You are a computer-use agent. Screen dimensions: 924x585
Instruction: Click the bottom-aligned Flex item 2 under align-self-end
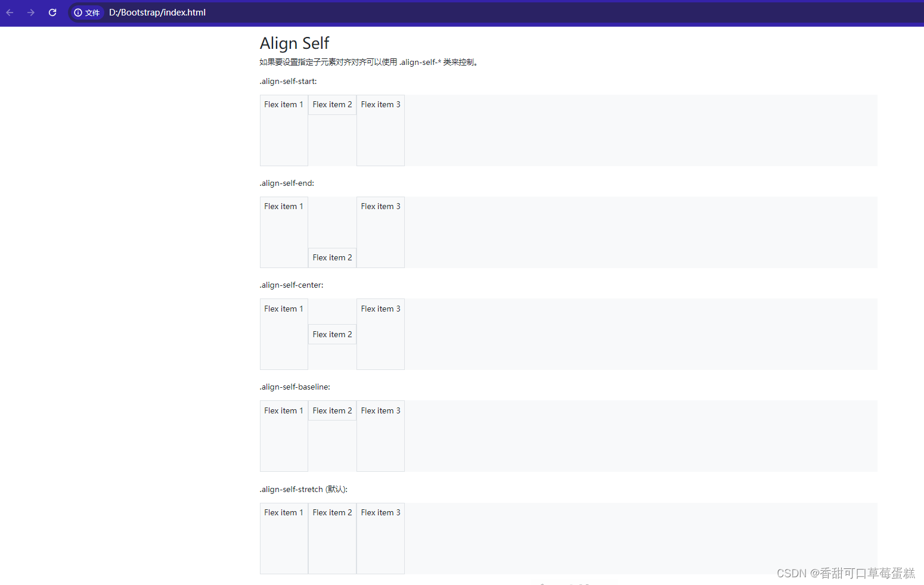[x=332, y=257]
